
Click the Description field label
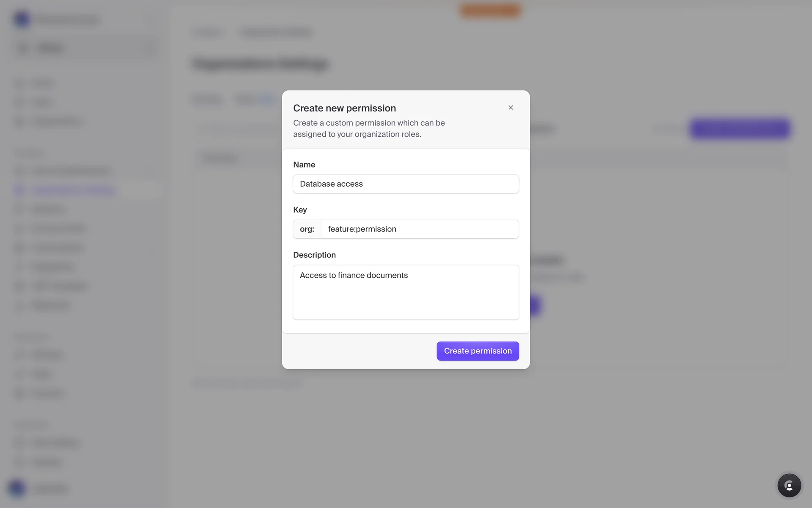tap(314, 255)
